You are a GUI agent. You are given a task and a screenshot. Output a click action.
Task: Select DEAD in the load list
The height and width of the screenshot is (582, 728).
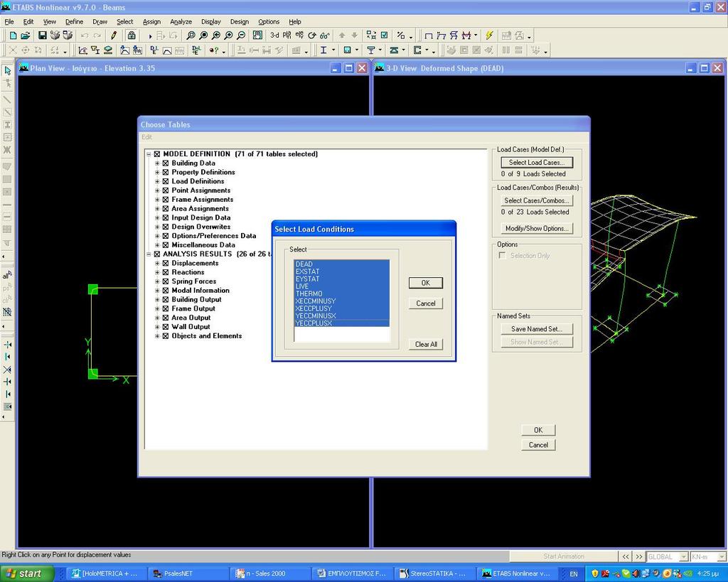(342, 264)
